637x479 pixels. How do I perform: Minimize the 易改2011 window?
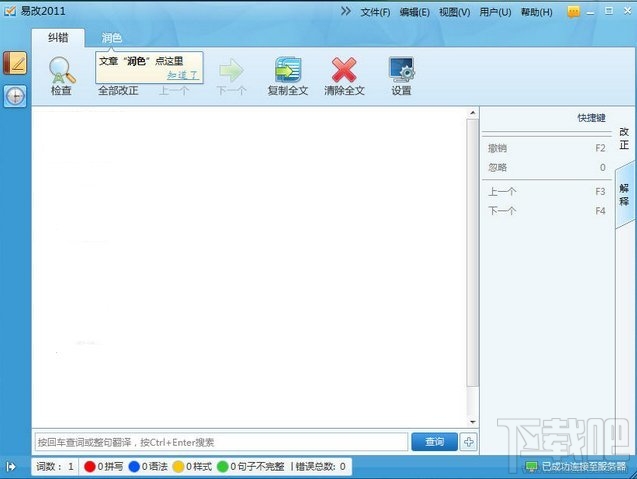590,12
